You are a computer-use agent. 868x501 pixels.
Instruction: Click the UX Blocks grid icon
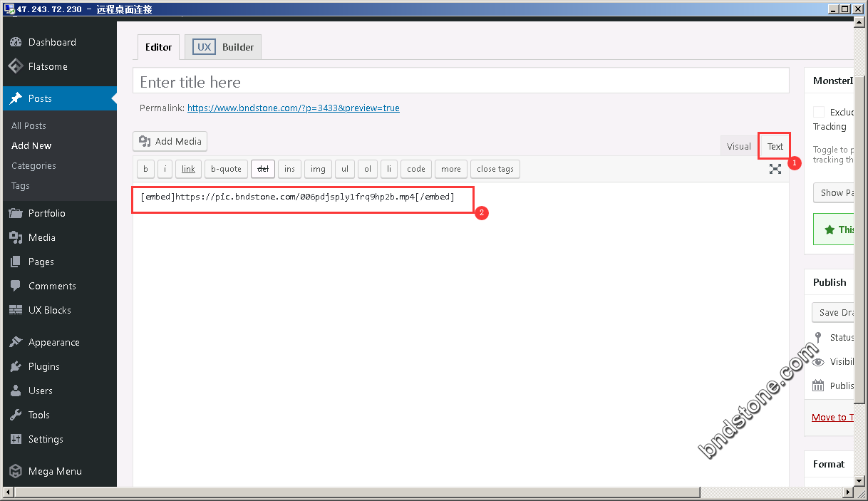point(16,310)
